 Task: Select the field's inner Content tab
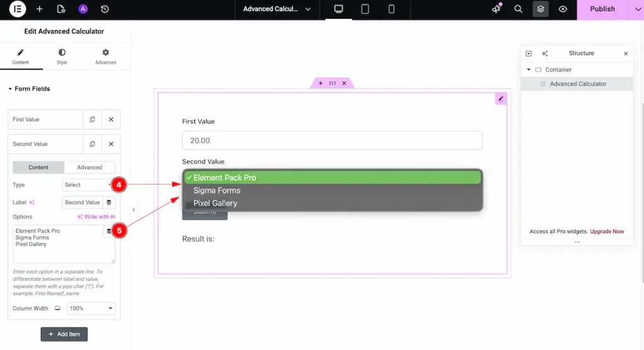[38, 167]
